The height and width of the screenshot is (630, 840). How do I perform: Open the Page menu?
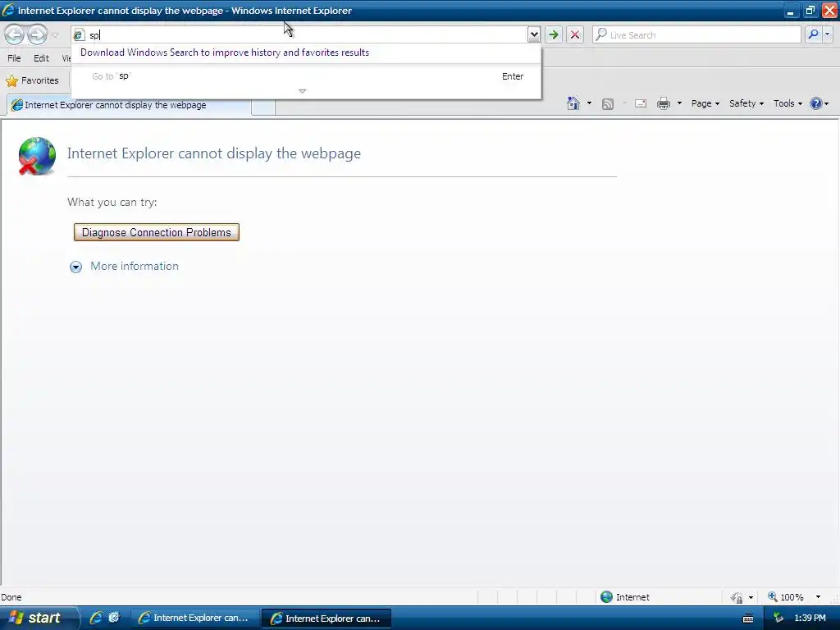(705, 103)
